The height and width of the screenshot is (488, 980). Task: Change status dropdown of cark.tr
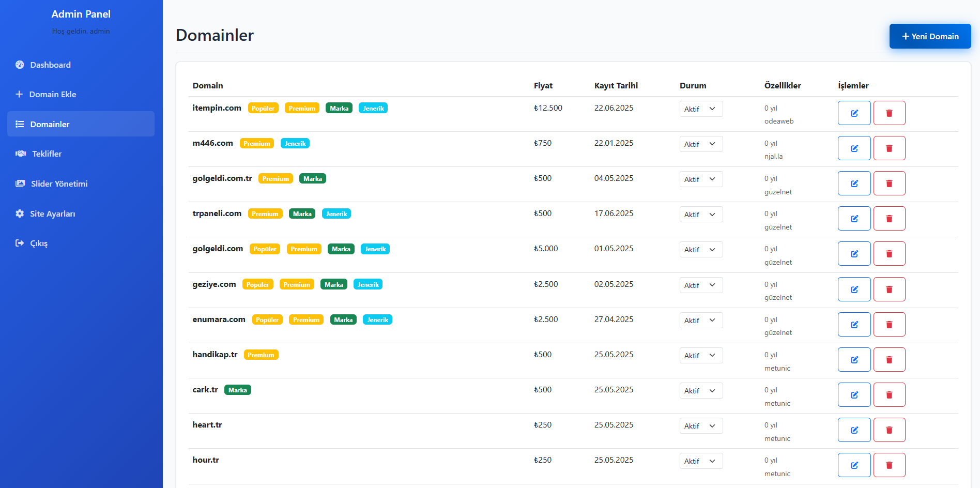(701, 390)
